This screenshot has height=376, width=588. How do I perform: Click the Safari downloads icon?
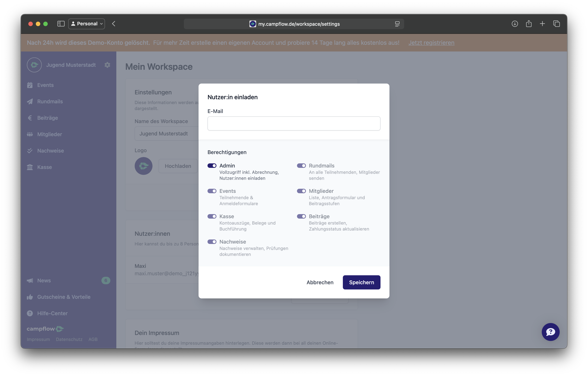tap(515, 24)
